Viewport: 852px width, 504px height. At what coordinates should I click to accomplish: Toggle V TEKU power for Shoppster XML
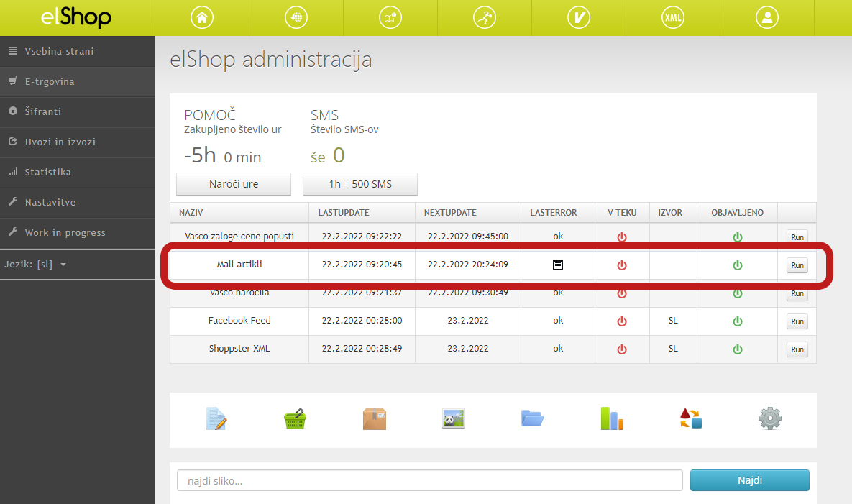tap(622, 349)
